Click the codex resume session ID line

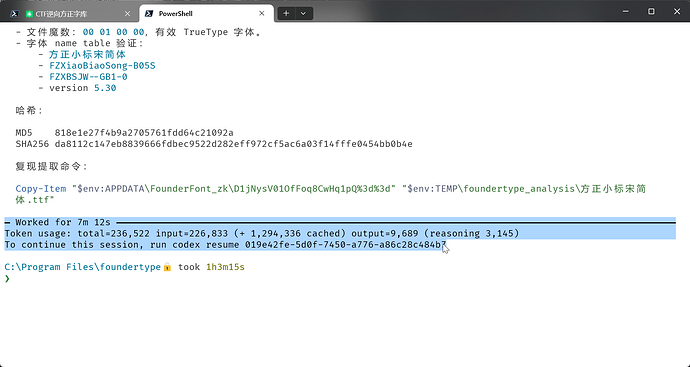225,245
